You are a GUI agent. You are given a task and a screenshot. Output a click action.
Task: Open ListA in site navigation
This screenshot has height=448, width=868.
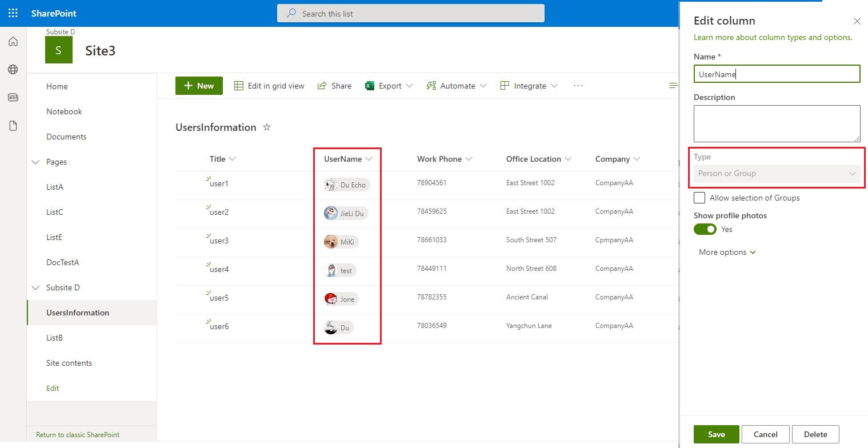coord(55,187)
